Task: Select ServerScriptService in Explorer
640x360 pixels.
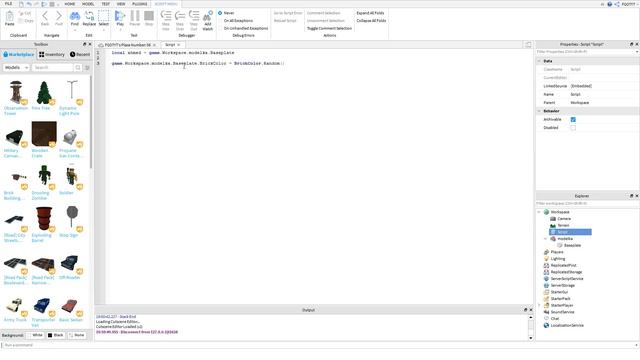Action: pyautogui.click(x=567, y=279)
